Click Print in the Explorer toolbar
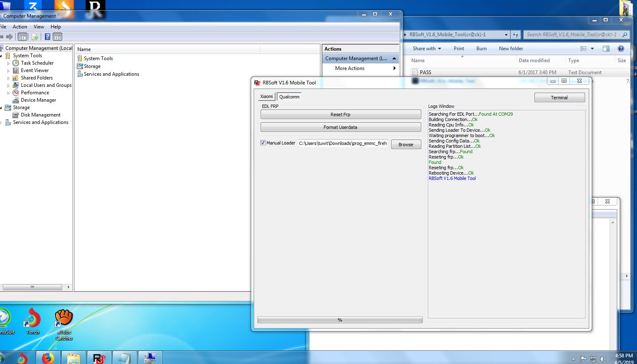Screen dimensions: 637x364 tap(459, 49)
